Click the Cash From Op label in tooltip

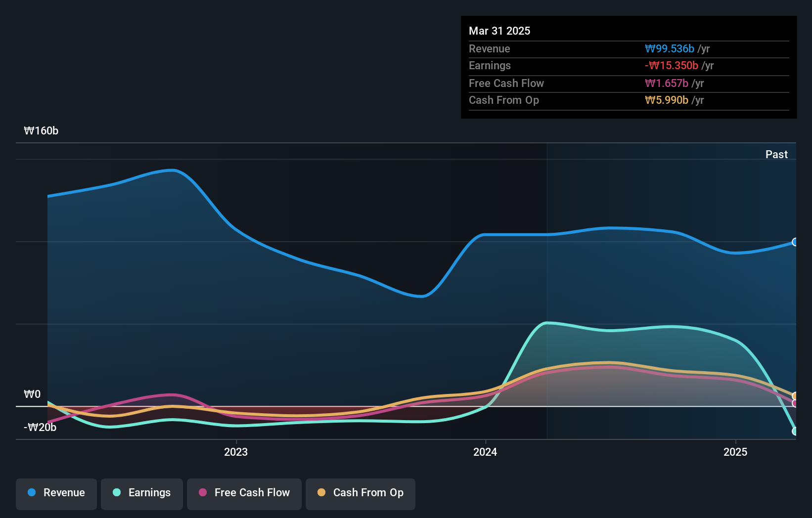(x=504, y=100)
